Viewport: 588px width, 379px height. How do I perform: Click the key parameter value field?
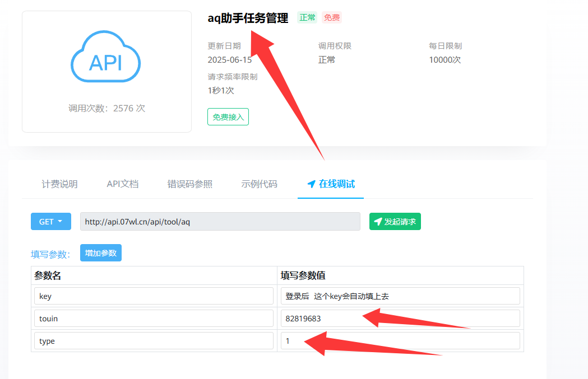point(400,296)
